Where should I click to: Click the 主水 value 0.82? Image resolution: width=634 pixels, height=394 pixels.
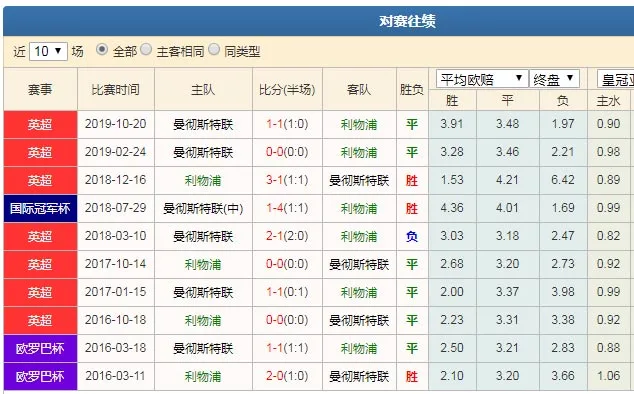click(609, 236)
